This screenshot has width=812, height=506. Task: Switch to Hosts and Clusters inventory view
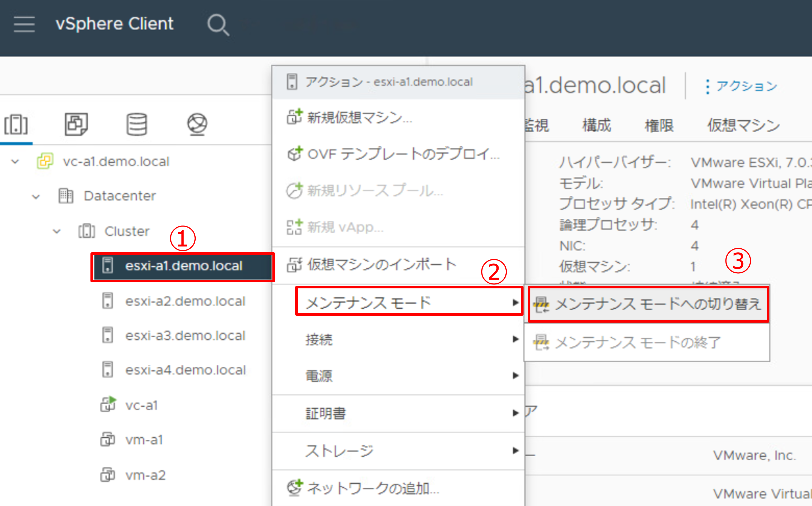(x=16, y=124)
